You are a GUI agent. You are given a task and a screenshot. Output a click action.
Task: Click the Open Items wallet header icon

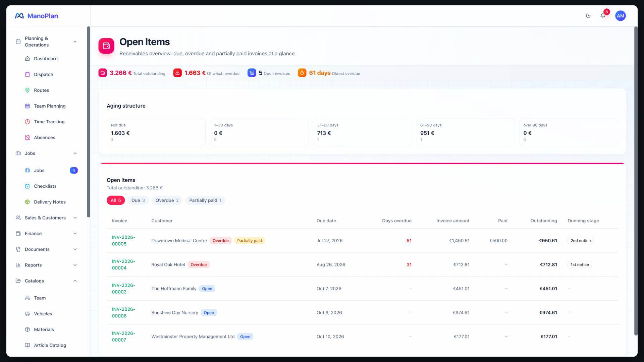coord(106,46)
